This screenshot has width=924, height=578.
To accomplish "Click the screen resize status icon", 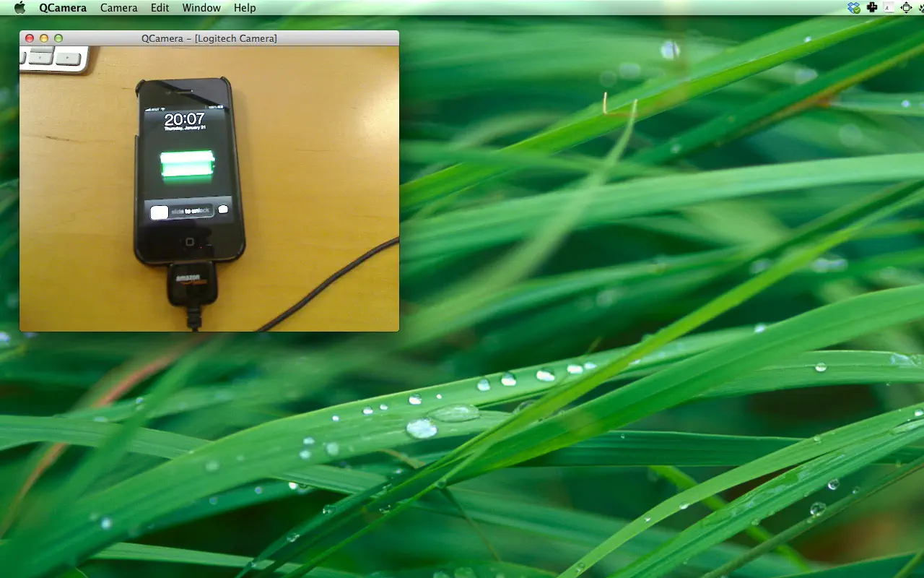I will (906, 7).
